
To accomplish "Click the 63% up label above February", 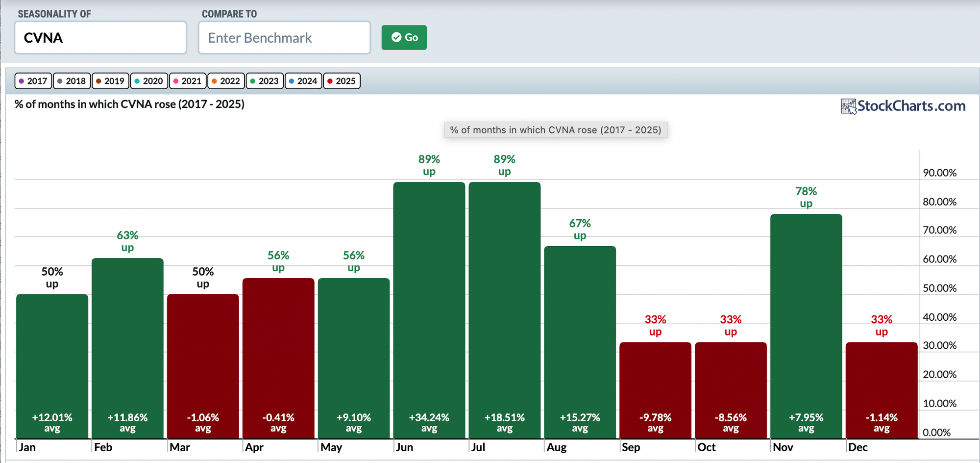I will click(127, 241).
